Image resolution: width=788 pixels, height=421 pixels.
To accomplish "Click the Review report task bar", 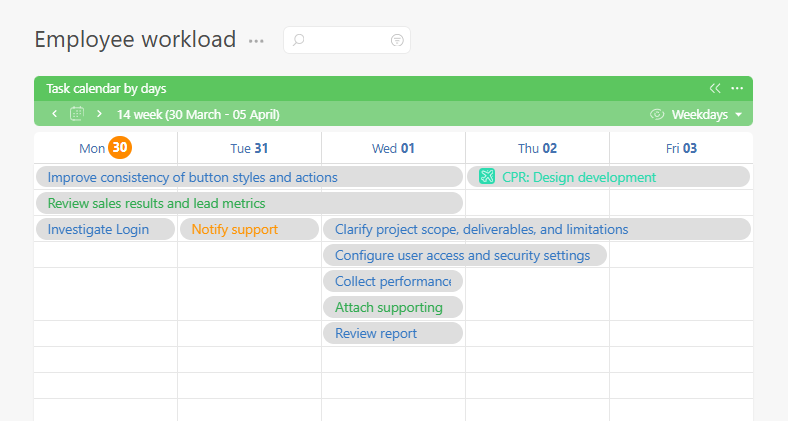I will pos(376,333).
